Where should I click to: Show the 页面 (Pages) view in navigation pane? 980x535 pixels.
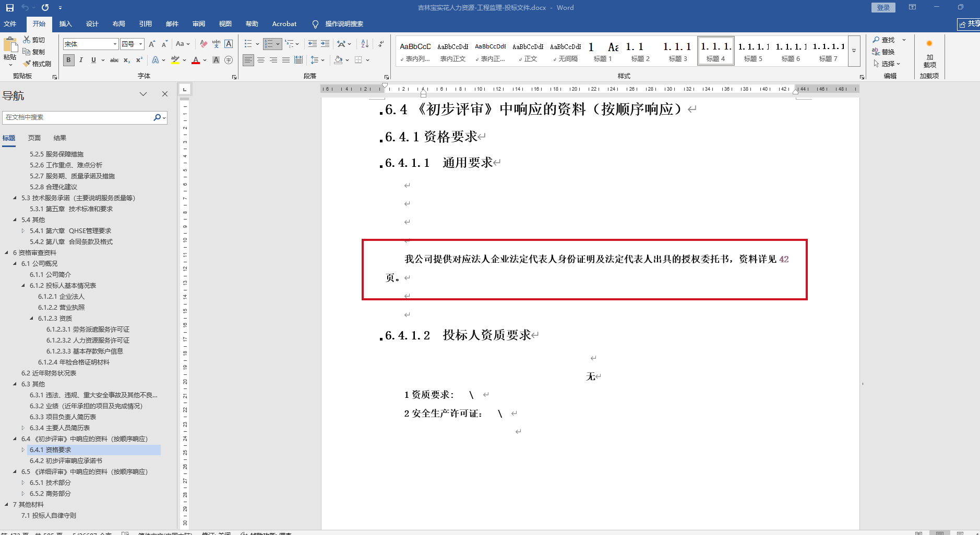(x=34, y=138)
